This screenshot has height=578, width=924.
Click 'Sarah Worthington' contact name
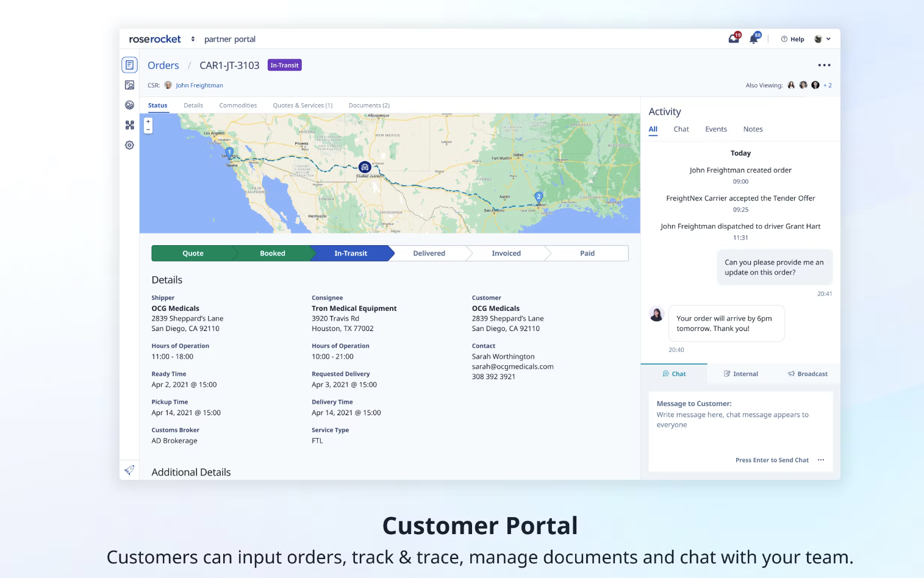coord(503,357)
